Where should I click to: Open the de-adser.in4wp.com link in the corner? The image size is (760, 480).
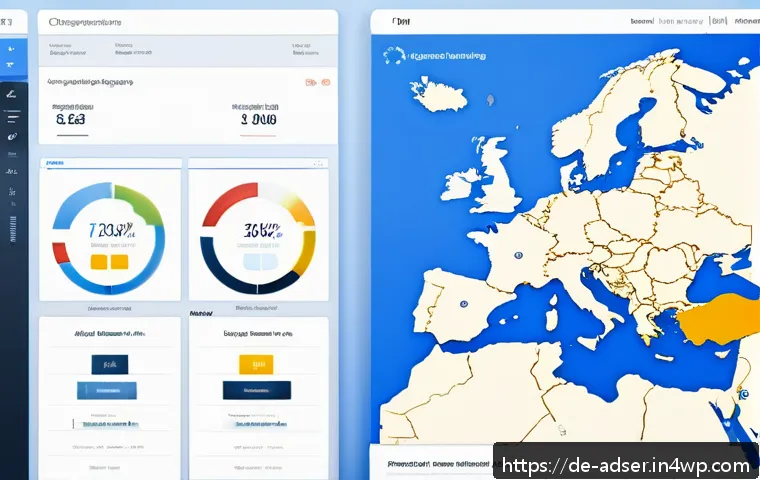pos(626,465)
